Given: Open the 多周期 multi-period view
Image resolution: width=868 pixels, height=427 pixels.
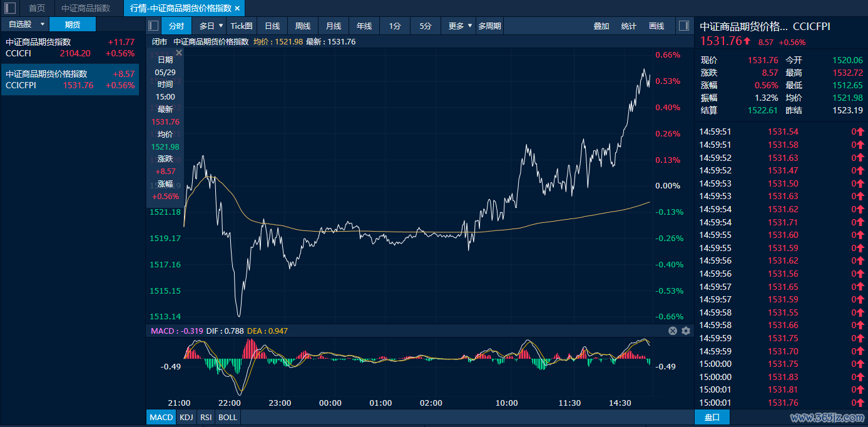Looking at the screenshot, I should click(x=489, y=26).
